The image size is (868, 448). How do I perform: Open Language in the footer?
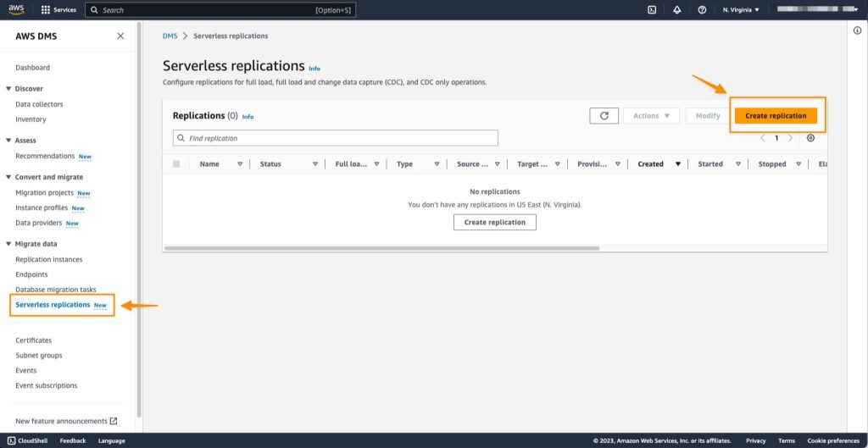click(112, 441)
